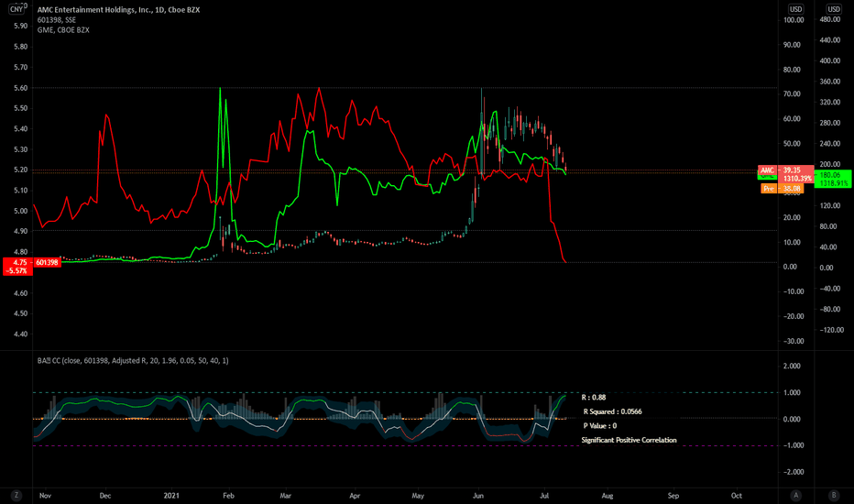Screen dimensions: 854x504
Task: Click -30.00 on the USD price scale
Action: point(793,341)
